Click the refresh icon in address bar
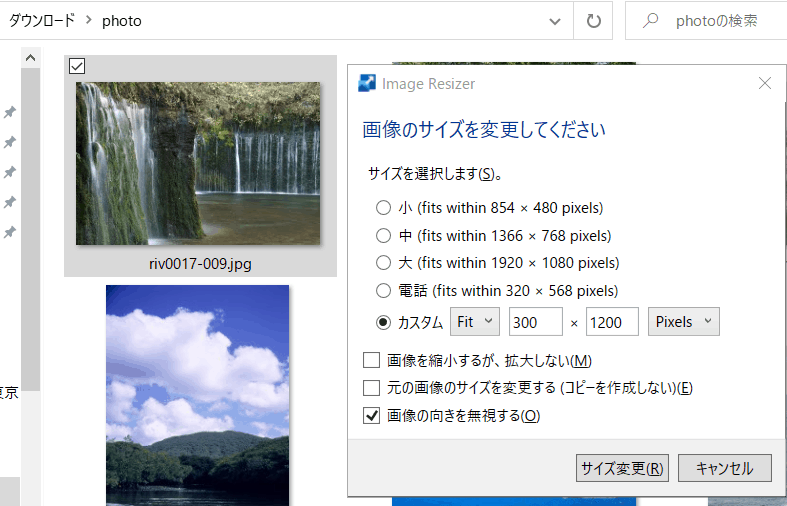 [593, 20]
